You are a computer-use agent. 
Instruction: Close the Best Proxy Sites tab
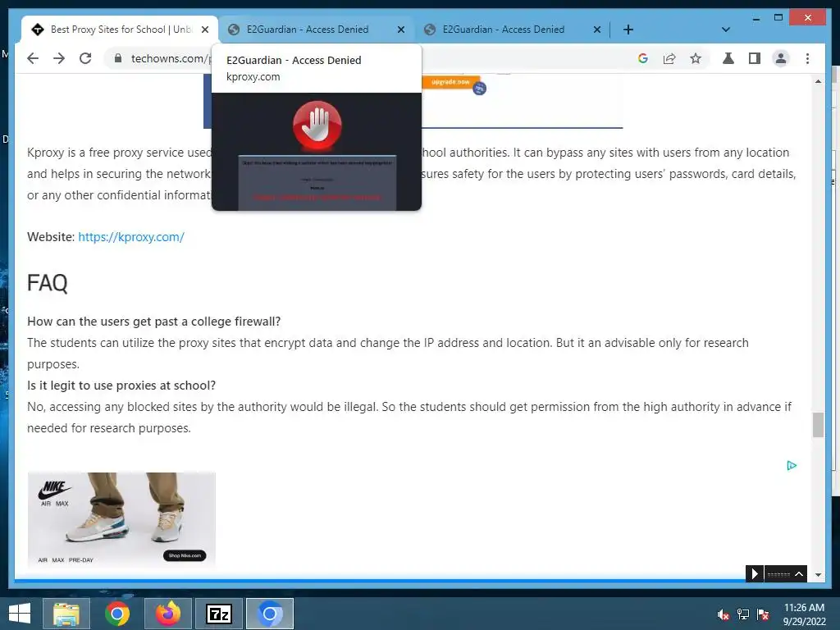coord(204,30)
